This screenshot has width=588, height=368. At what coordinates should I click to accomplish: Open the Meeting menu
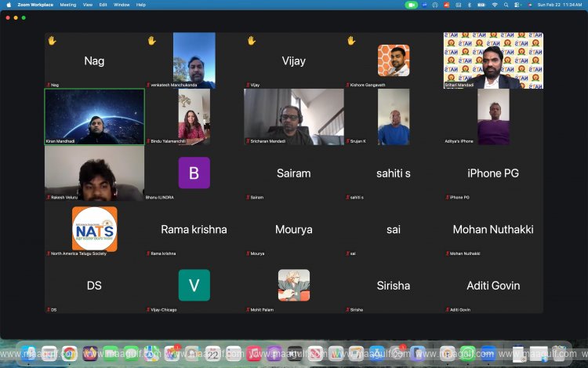pyautogui.click(x=68, y=5)
